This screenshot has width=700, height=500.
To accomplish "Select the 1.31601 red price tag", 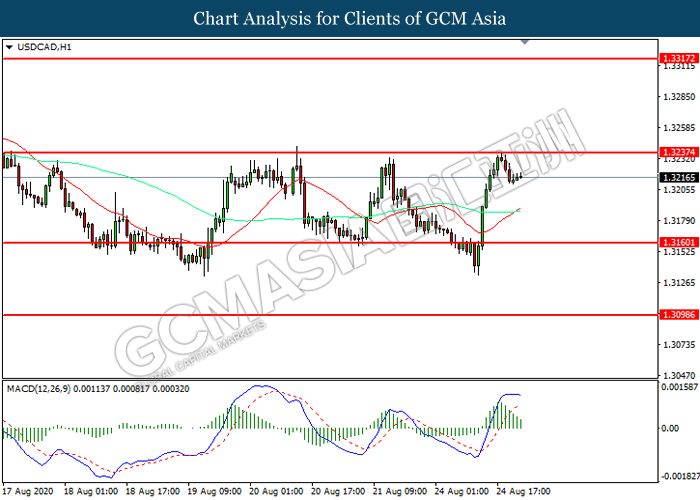I will tap(678, 242).
